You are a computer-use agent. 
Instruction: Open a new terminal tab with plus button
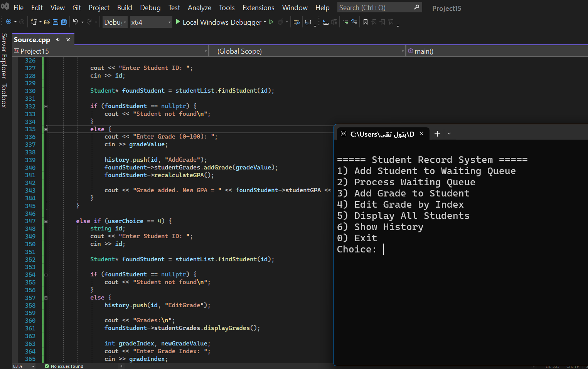coord(437,134)
